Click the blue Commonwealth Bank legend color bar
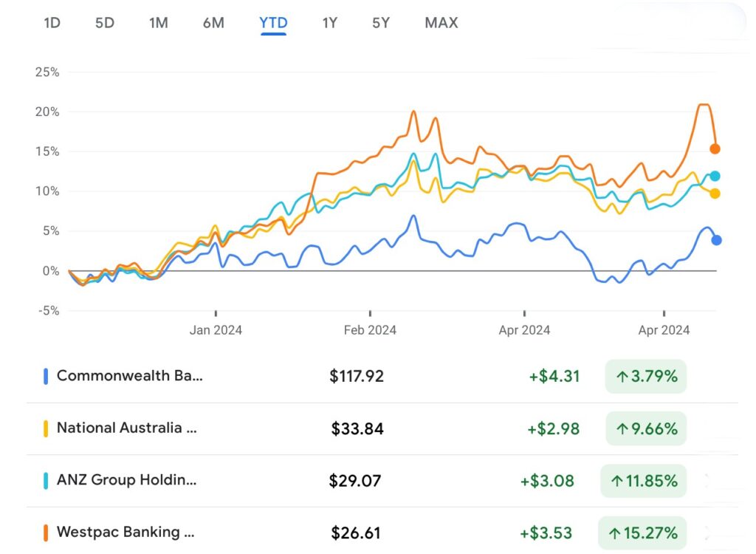 pyautogui.click(x=46, y=377)
